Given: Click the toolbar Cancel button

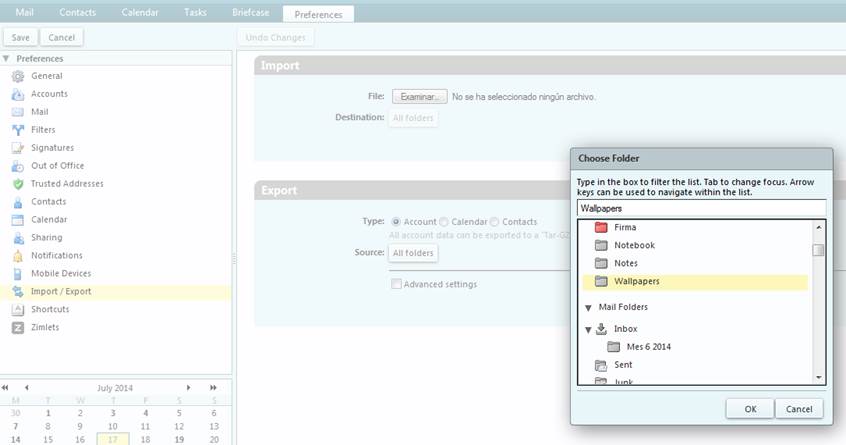Looking at the screenshot, I should coord(62,37).
